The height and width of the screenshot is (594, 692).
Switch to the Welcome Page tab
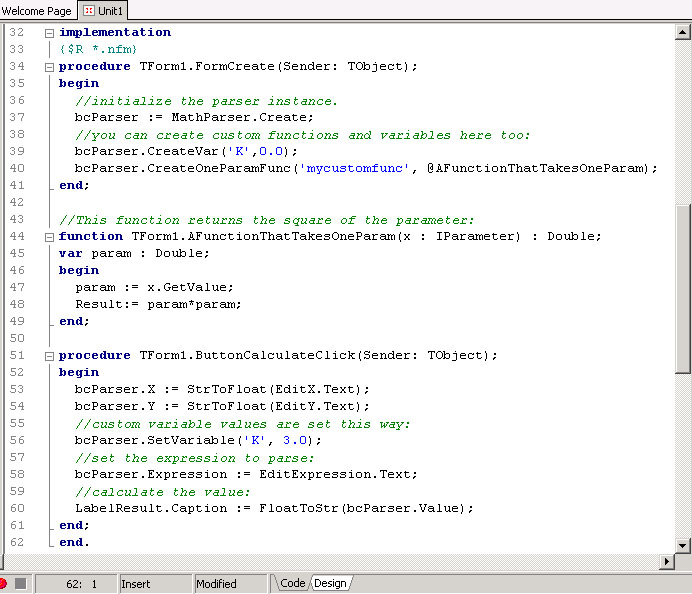coord(36,10)
